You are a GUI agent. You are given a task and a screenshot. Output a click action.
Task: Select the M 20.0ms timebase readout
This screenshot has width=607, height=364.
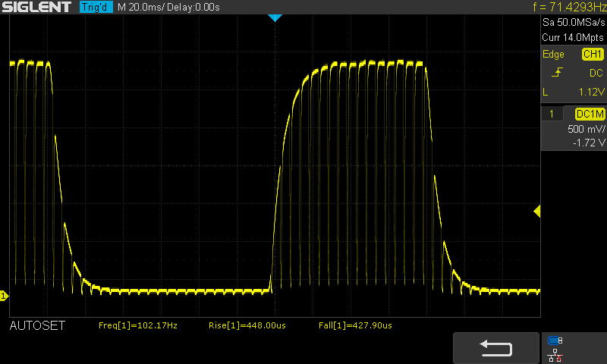[140, 7]
